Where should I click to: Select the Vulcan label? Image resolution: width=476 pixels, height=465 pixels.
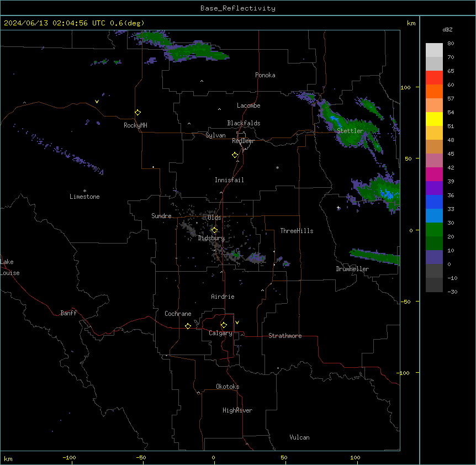point(299,437)
